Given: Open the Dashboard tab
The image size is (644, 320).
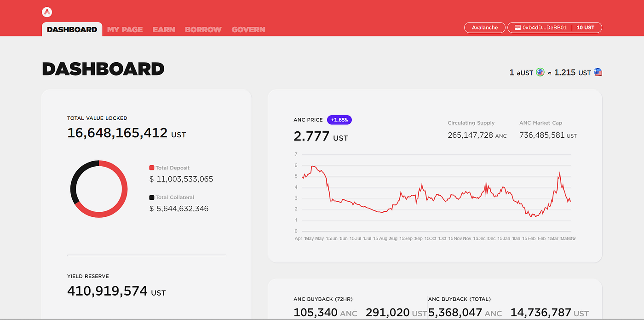Looking at the screenshot, I should pos(72,29).
